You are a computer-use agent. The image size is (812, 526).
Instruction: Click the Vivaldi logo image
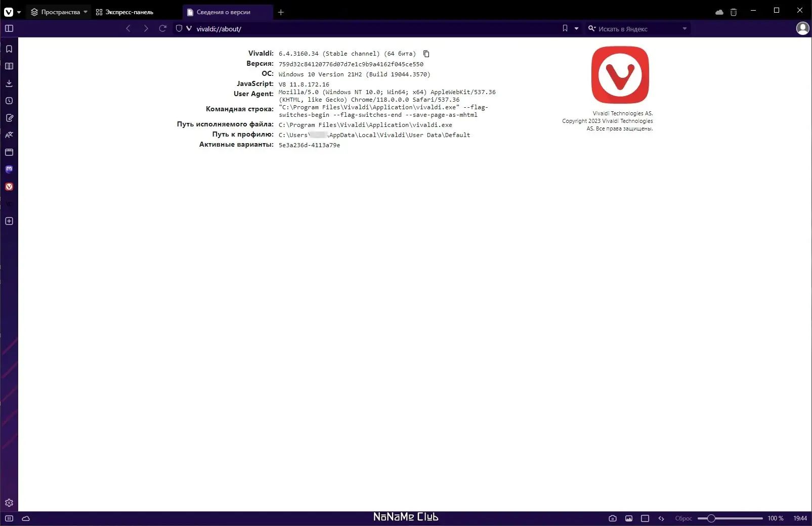point(620,75)
